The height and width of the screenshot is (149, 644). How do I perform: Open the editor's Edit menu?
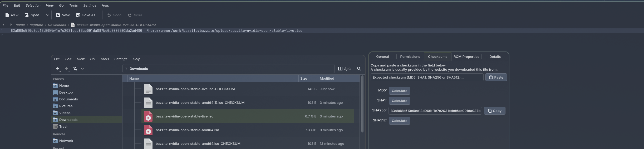[x=17, y=5]
